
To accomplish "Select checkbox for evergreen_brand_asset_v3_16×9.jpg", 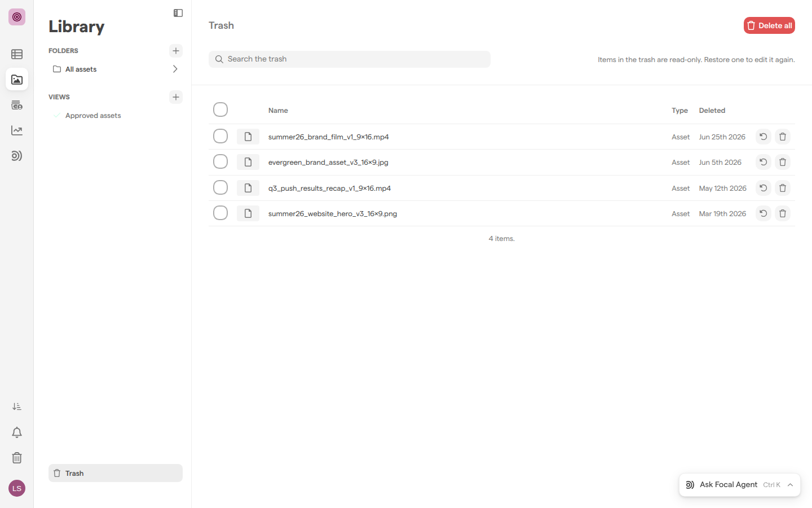I will pos(220,161).
